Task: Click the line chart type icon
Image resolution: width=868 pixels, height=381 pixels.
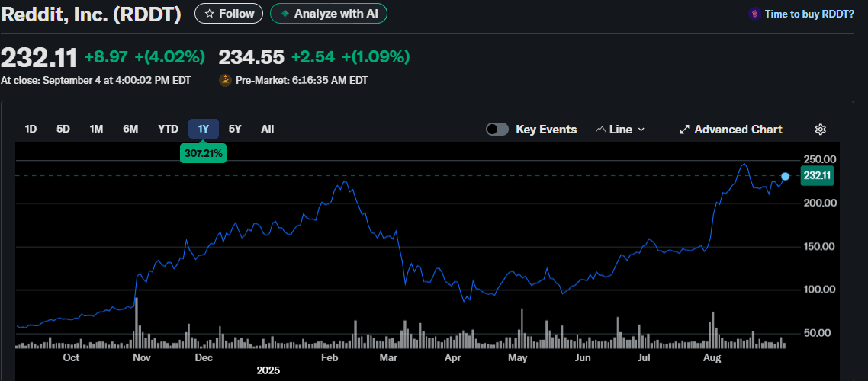Action: (600, 130)
